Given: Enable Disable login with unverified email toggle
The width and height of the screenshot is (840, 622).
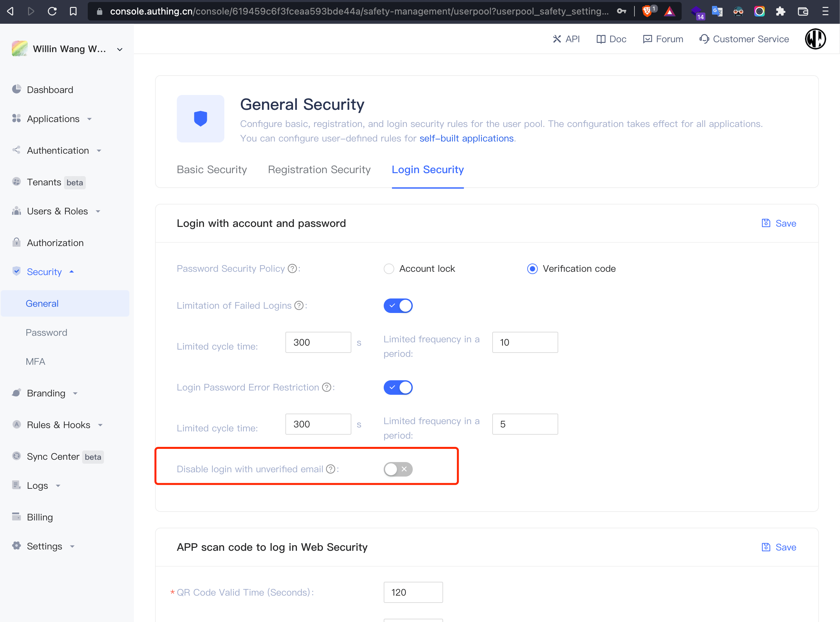Looking at the screenshot, I should coord(398,469).
